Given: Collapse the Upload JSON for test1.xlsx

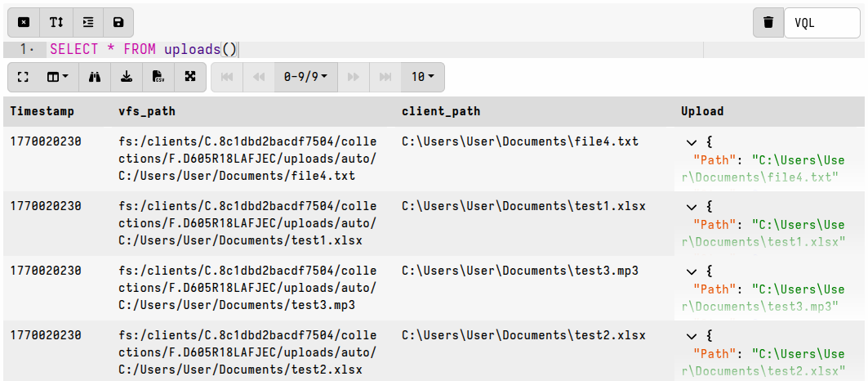Looking at the screenshot, I should tap(692, 207).
